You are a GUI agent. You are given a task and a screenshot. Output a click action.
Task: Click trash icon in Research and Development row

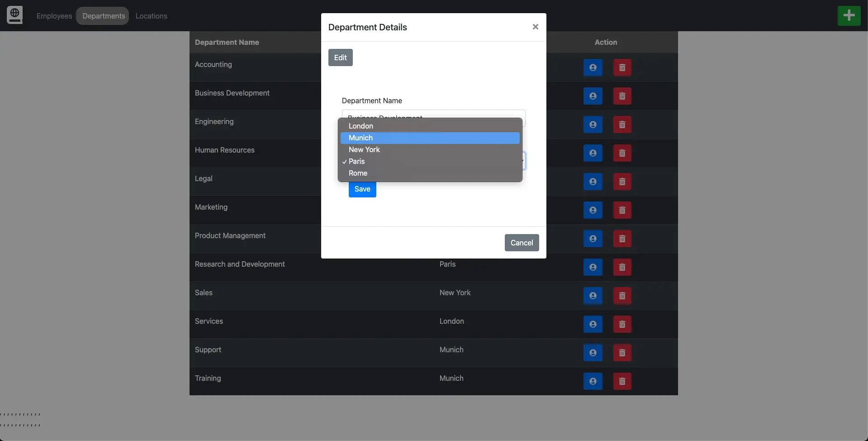pos(622,268)
